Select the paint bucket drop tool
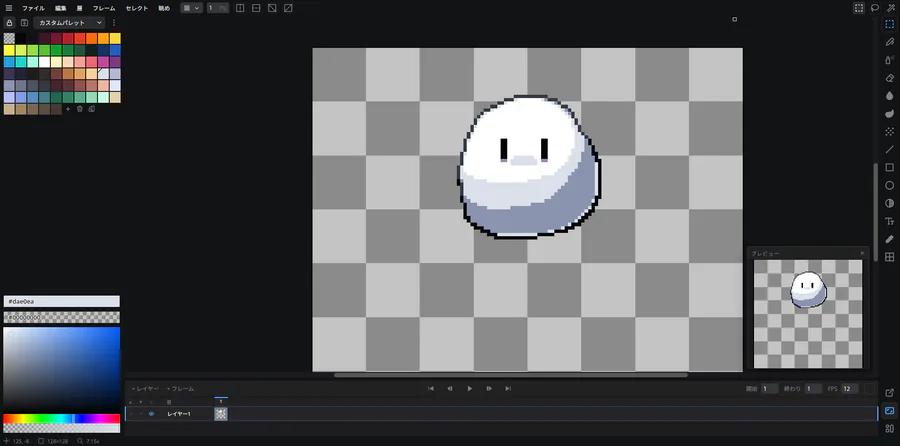This screenshot has height=446, width=900. (890, 96)
